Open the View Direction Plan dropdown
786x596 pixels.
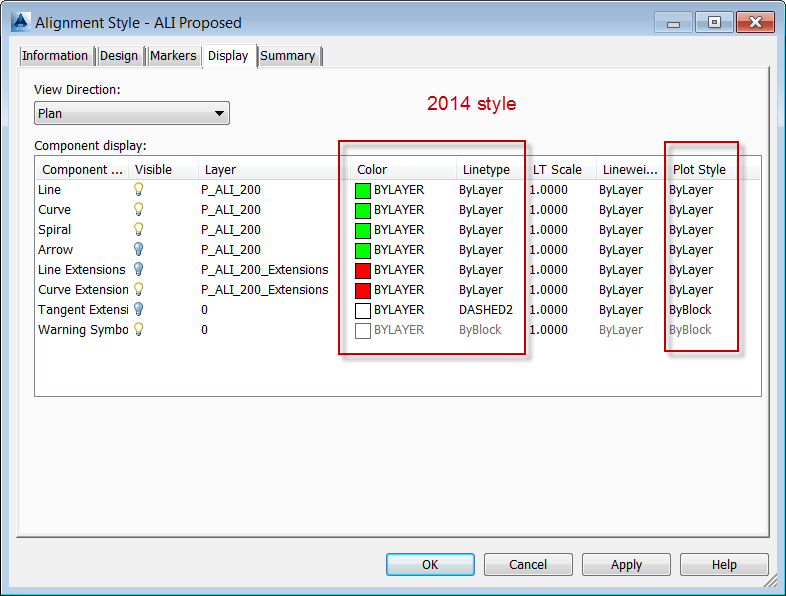coord(132,113)
